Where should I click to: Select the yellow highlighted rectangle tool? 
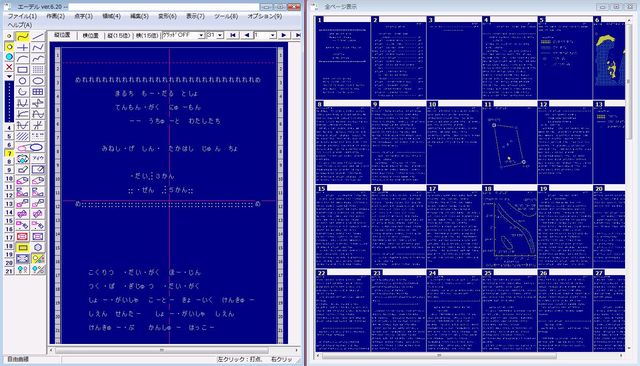[23, 247]
